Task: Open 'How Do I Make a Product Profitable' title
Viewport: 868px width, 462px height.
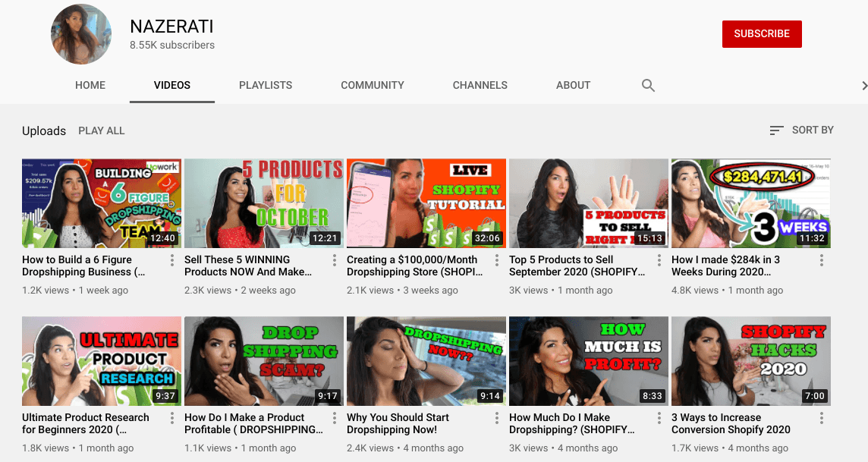Action: tap(253, 423)
